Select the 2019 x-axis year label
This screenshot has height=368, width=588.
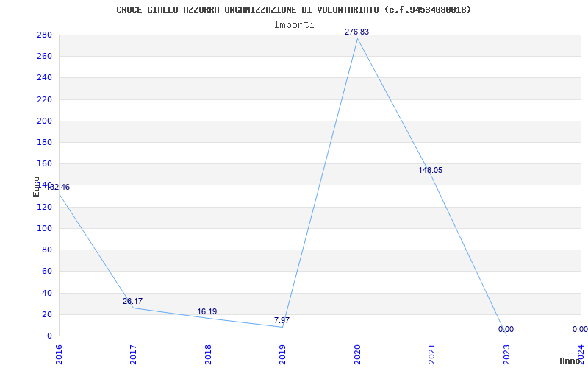282,354
